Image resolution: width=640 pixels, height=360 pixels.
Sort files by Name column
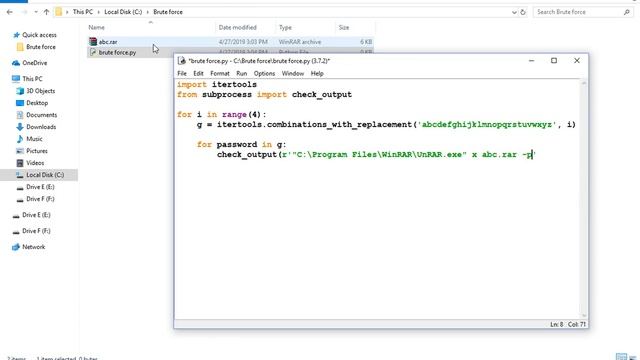(x=96, y=27)
